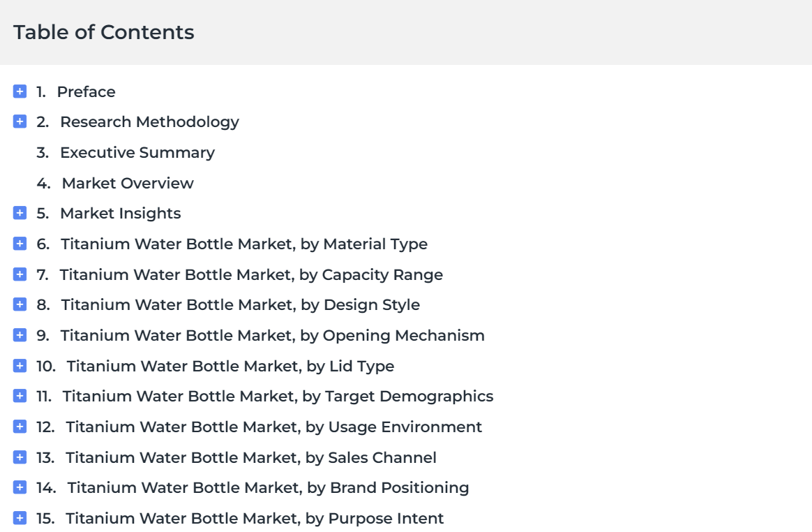
Task: Expand the Brand Positioning section plus icon
Action: point(20,487)
